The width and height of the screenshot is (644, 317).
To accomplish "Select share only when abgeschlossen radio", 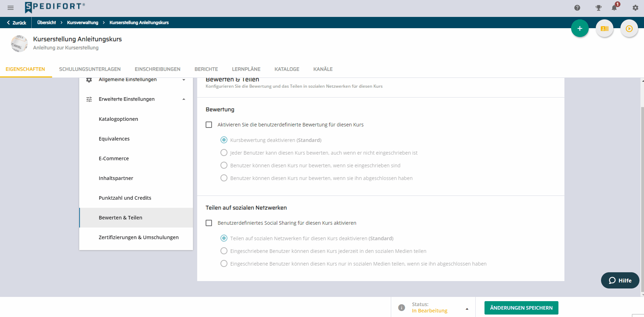I will [x=224, y=264].
